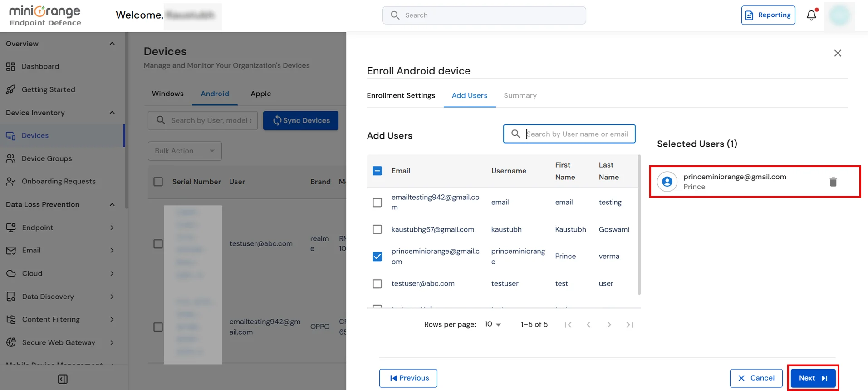Remove princeminiorange@gmail.com with trash icon

click(x=833, y=182)
